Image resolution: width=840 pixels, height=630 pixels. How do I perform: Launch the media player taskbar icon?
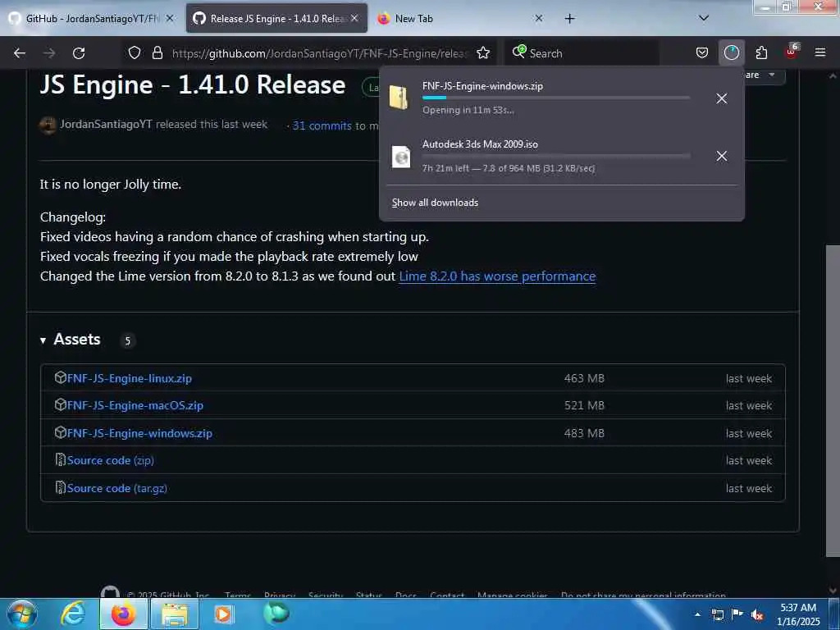[x=223, y=614]
